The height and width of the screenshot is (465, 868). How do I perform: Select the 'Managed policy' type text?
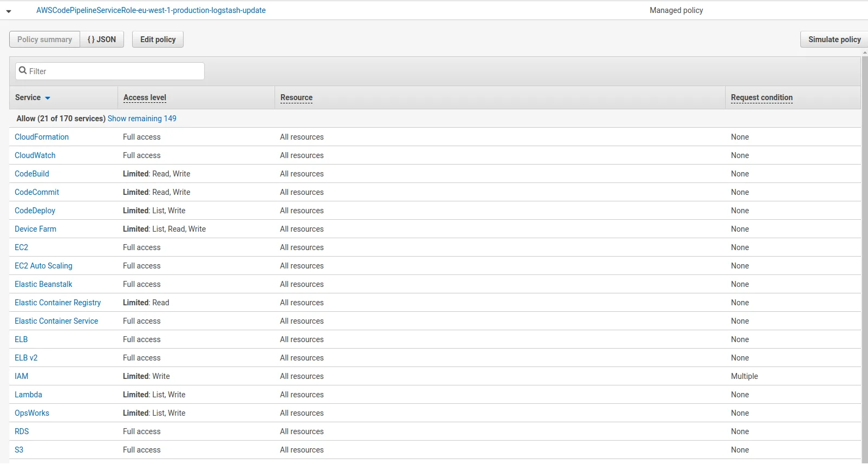click(676, 10)
